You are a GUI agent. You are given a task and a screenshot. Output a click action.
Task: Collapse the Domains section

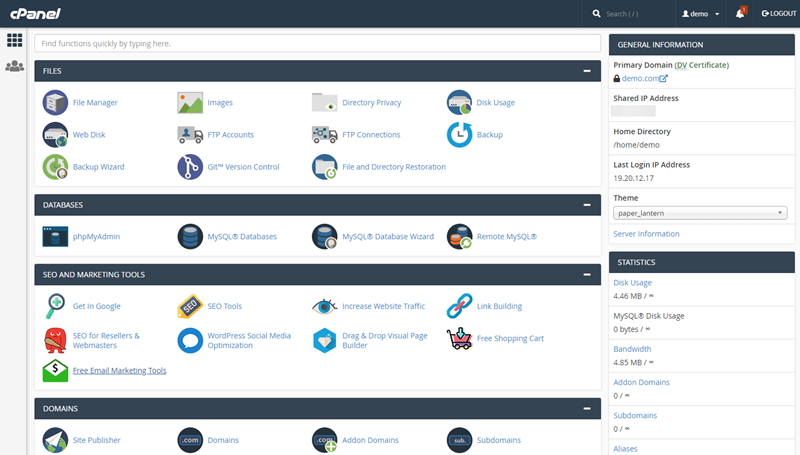(x=587, y=408)
